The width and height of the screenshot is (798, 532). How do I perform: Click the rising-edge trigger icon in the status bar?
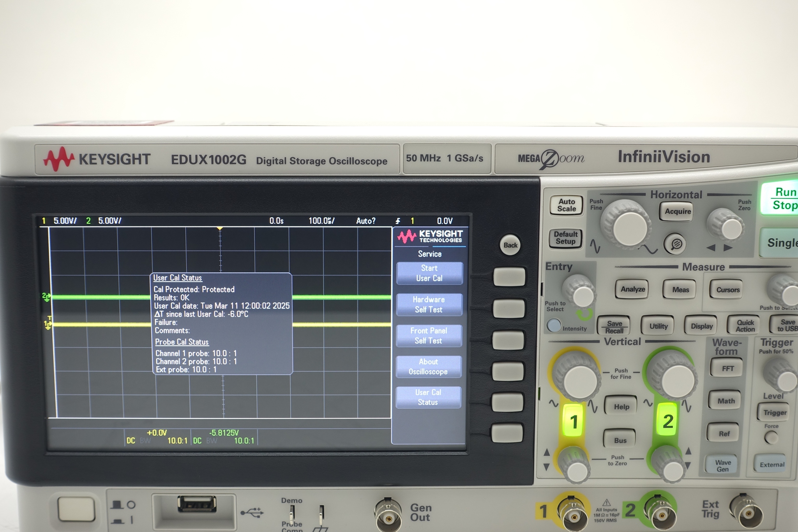tap(398, 221)
